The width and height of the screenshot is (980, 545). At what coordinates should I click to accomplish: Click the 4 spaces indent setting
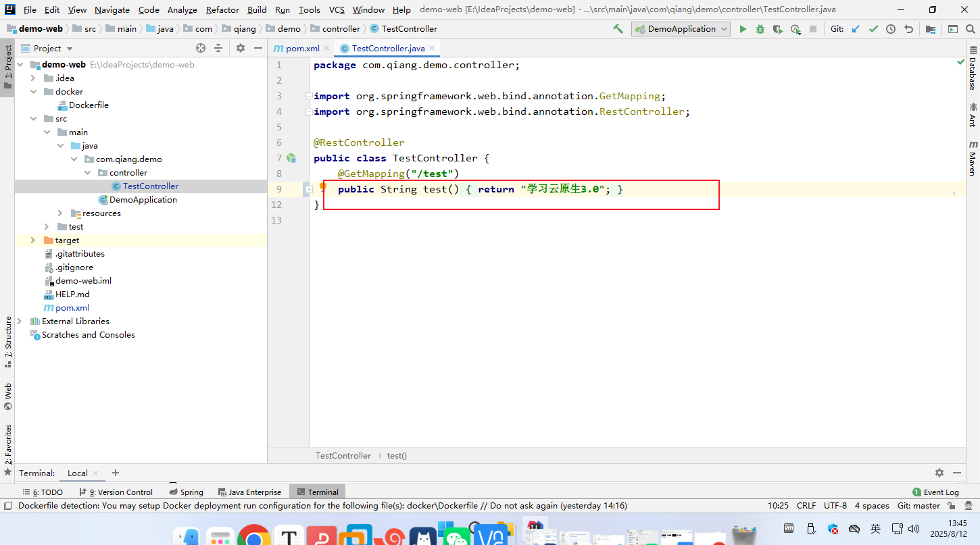872,506
